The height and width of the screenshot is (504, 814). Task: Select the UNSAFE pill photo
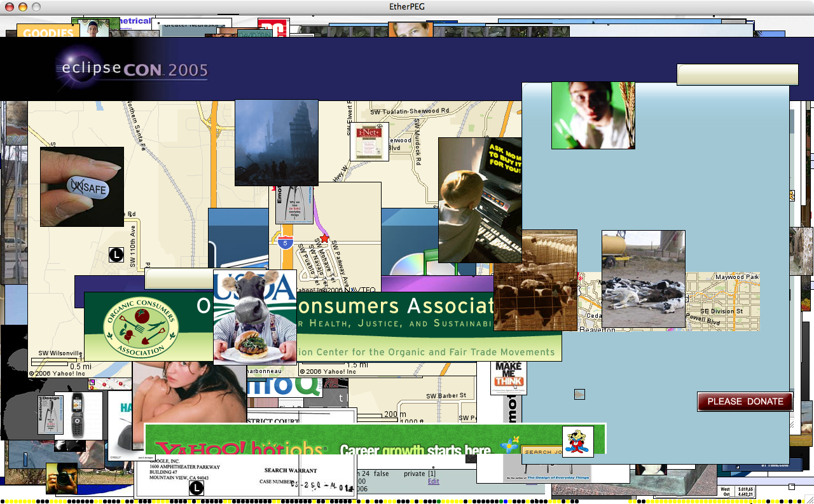[x=82, y=187]
